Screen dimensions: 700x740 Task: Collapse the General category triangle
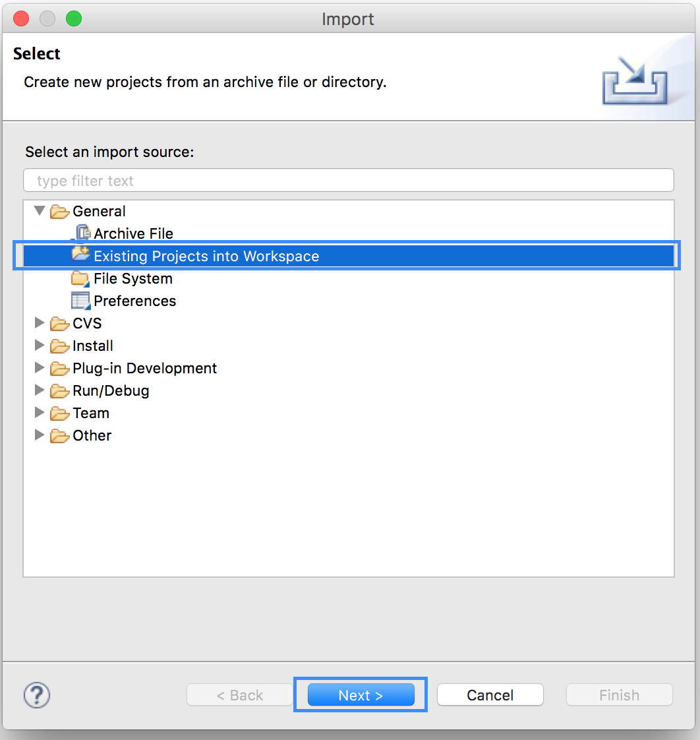tap(40, 210)
